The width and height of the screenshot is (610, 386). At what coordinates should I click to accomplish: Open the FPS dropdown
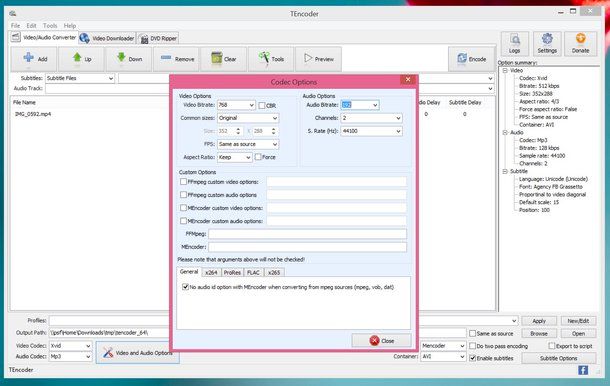248,144
